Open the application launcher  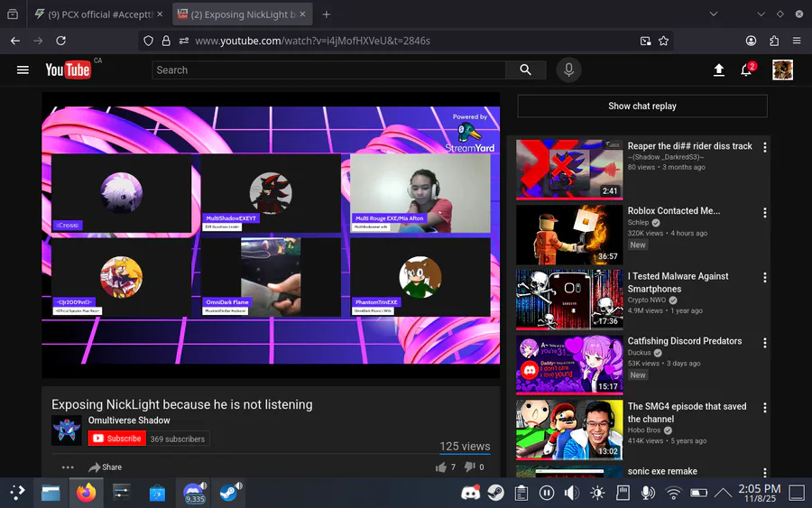pyautogui.click(x=17, y=493)
